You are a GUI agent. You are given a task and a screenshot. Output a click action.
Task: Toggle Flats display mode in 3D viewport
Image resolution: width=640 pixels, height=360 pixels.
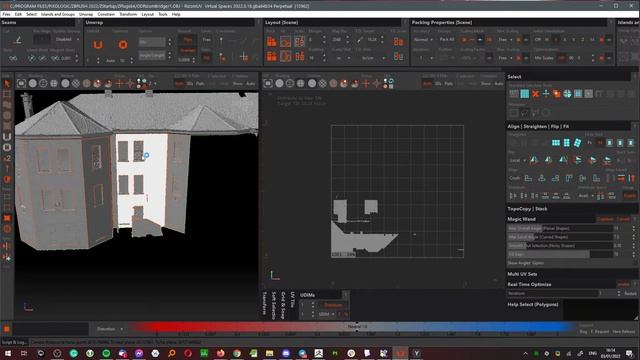200,84
